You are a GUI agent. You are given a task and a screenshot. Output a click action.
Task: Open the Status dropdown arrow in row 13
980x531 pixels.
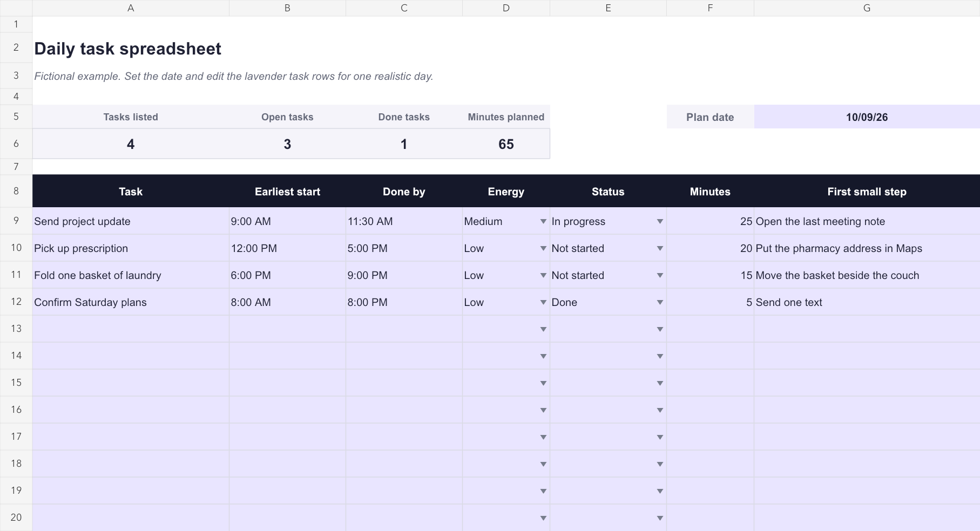pos(660,329)
